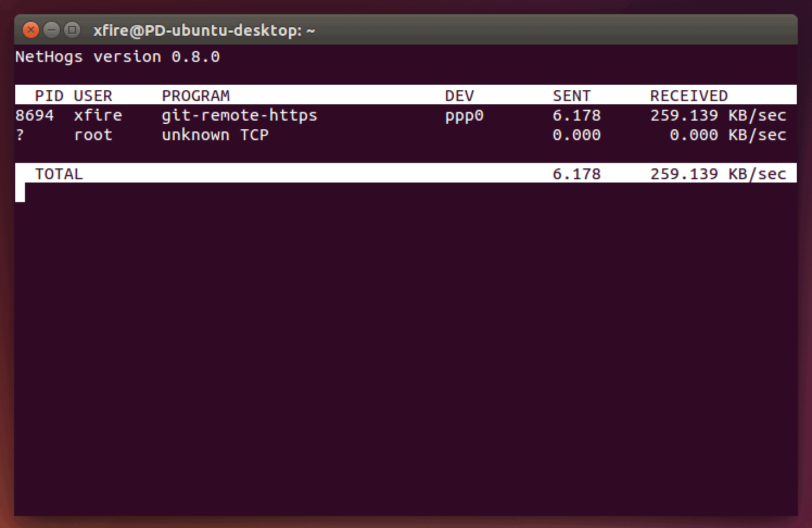This screenshot has width=812, height=528.
Task: Select the git-remote-https program entry
Action: tap(239, 116)
